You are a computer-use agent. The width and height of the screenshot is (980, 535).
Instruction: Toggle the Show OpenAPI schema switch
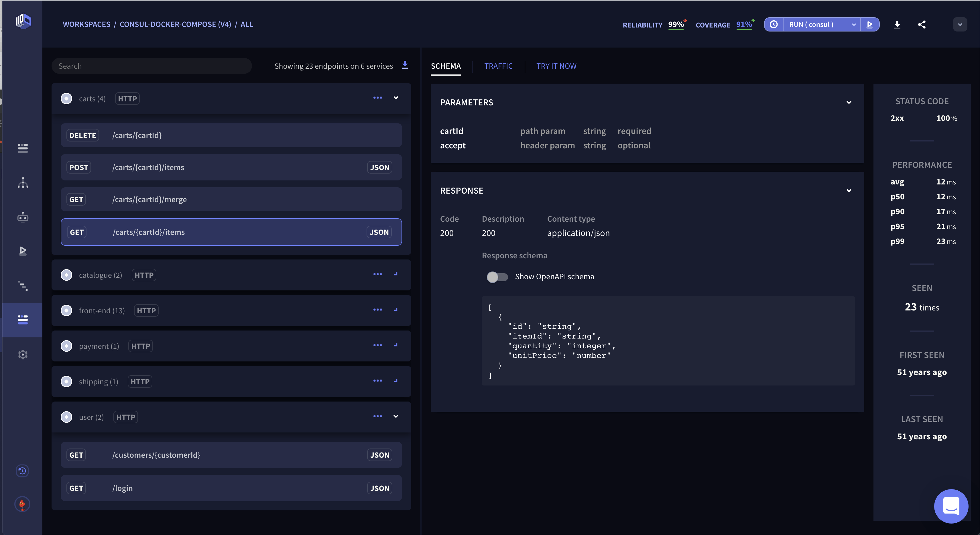497,276
